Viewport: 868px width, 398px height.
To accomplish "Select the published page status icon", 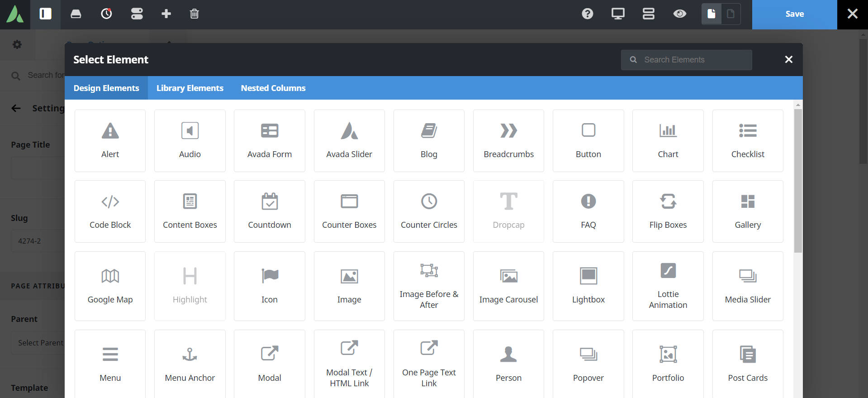I will (711, 14).
